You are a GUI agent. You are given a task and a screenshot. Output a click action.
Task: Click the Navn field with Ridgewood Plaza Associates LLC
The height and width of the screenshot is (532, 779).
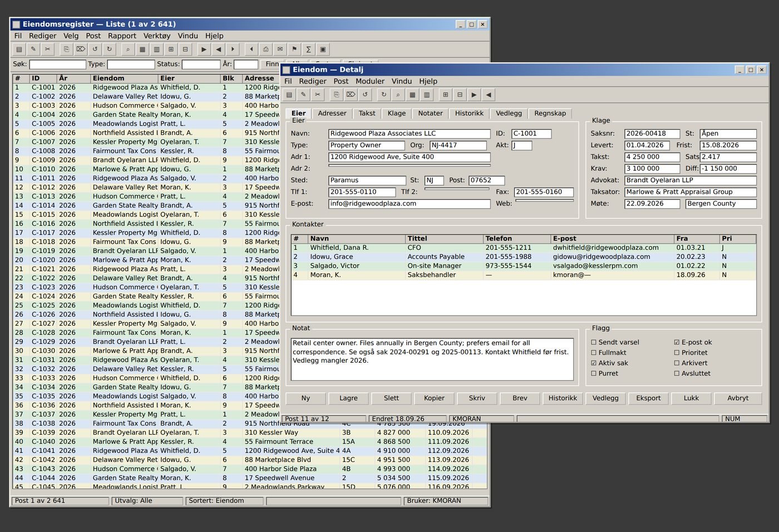pos(410,134)
